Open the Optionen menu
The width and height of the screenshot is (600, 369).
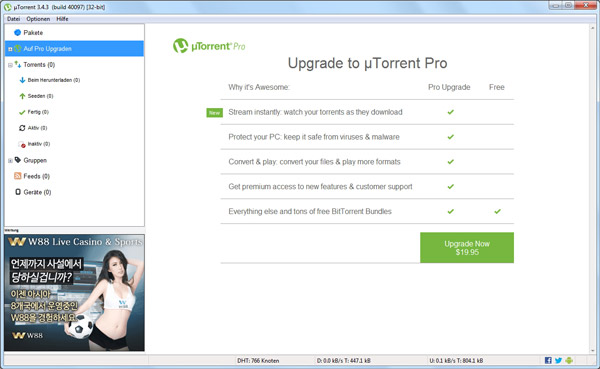coord(38,19)
